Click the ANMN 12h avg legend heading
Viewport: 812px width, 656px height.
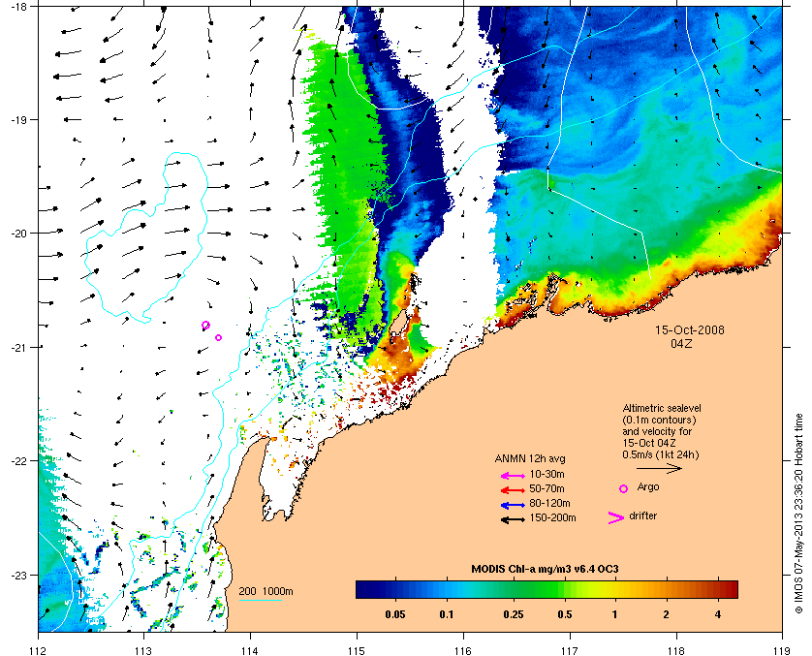[530, 458]
